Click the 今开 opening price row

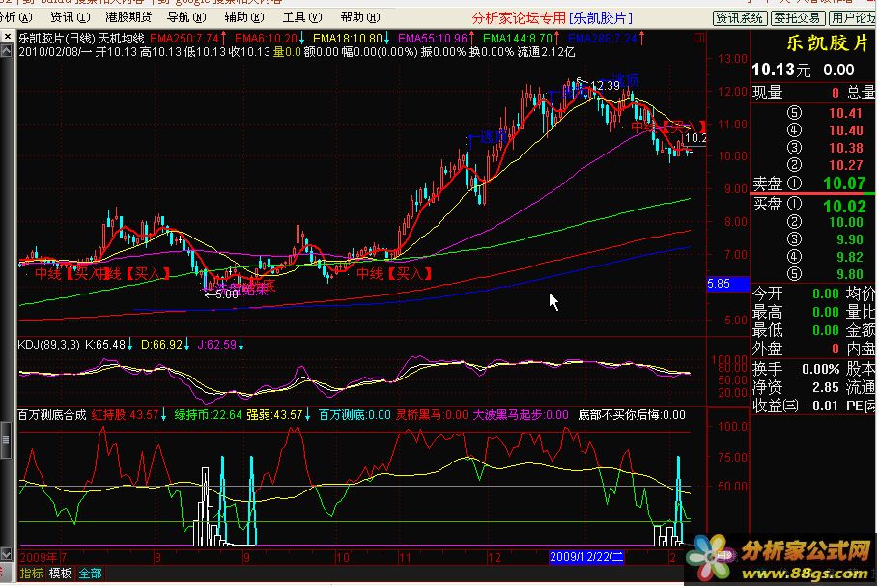(796, 294)
